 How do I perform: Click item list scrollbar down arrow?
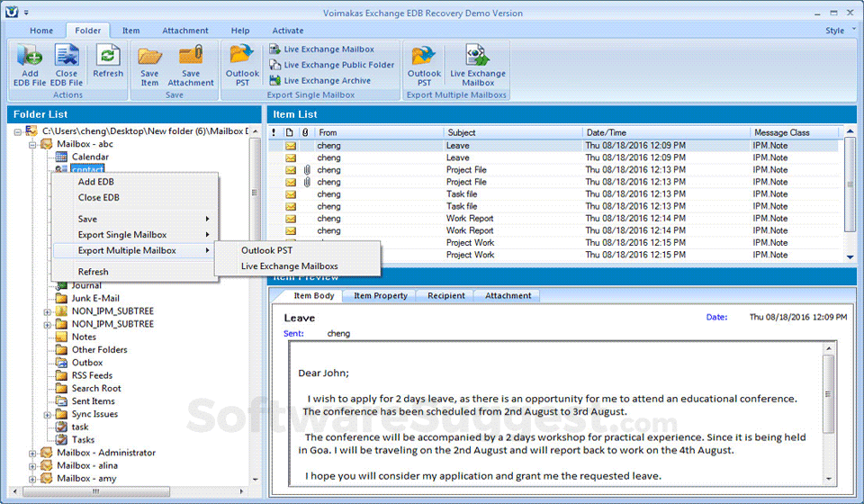pyautogui.click(x=850, y=256)
